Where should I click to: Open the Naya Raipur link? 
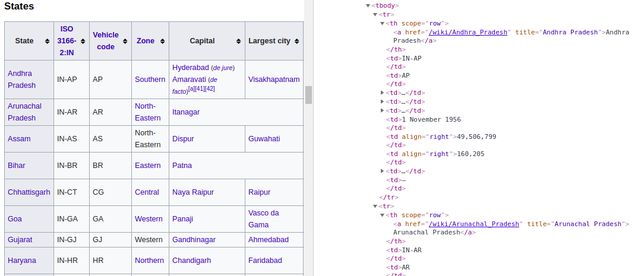[x=193, y=192]
